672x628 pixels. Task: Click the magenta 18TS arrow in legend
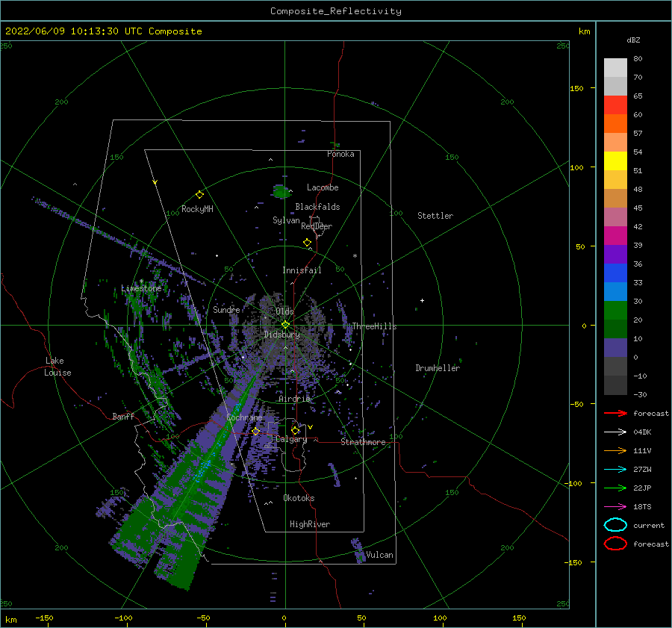tap(615, 507)
